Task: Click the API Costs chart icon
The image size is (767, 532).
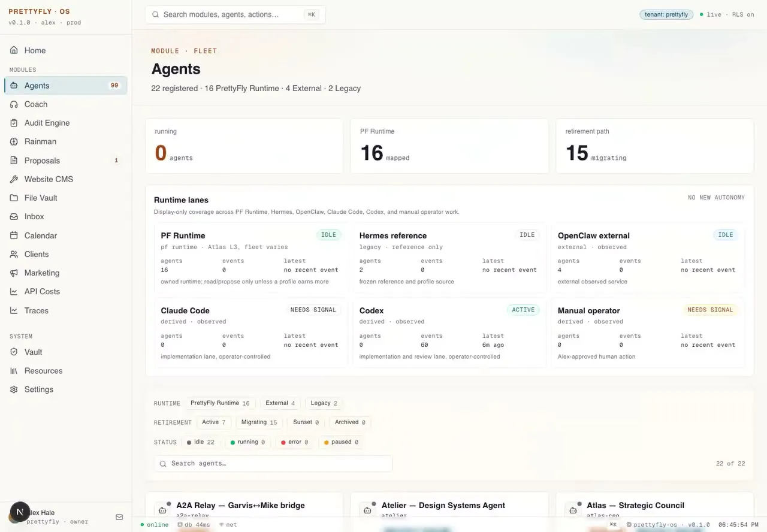Action: pyautogui.click(x=14, y=291)
